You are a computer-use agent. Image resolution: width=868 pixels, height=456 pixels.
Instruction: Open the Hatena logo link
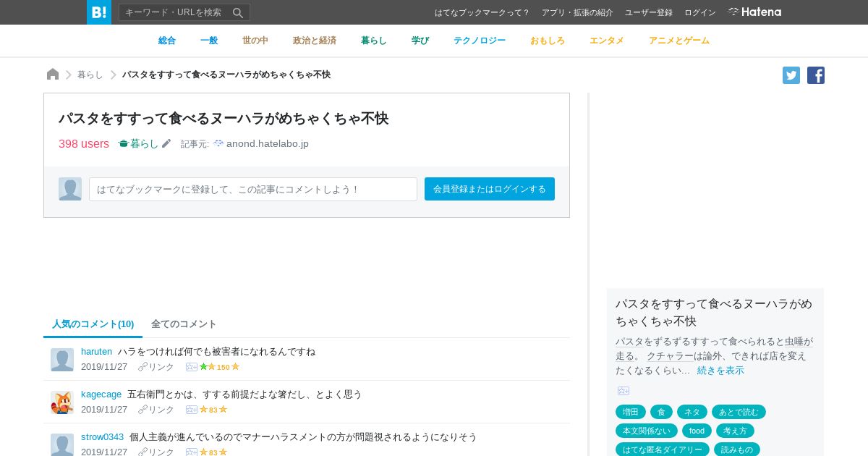[754, 12]
